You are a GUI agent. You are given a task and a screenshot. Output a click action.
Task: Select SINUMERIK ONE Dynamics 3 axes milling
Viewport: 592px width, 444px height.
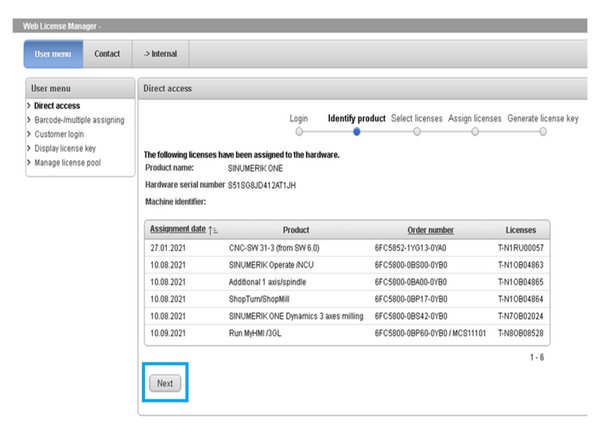296,316
